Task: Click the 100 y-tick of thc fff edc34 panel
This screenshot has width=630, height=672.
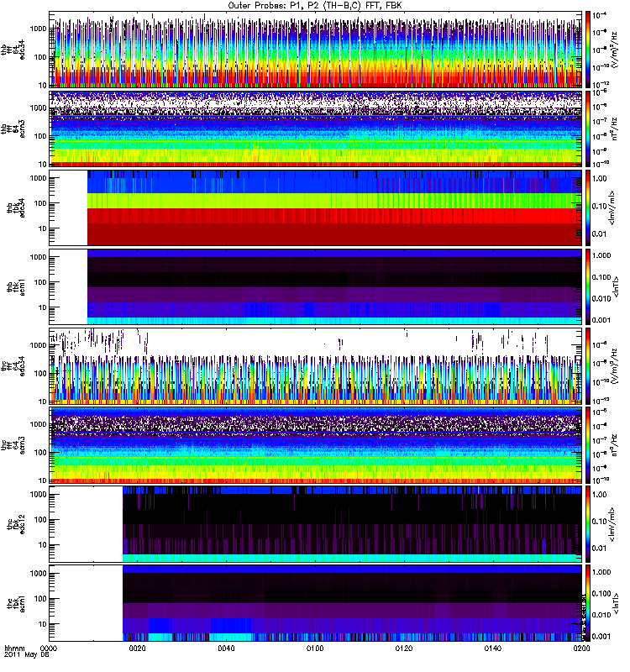Action: click(40, 373)
